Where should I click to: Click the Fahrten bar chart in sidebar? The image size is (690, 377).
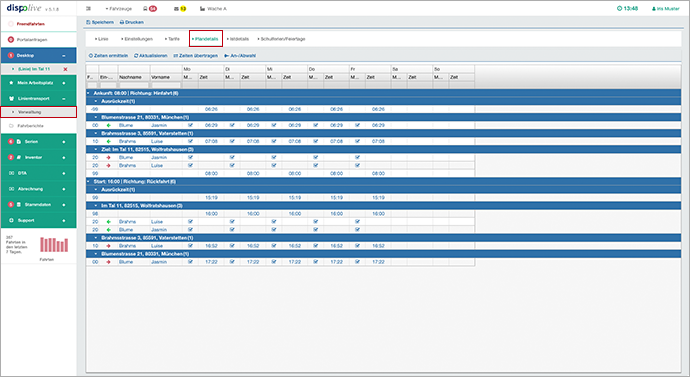[54, 245]
